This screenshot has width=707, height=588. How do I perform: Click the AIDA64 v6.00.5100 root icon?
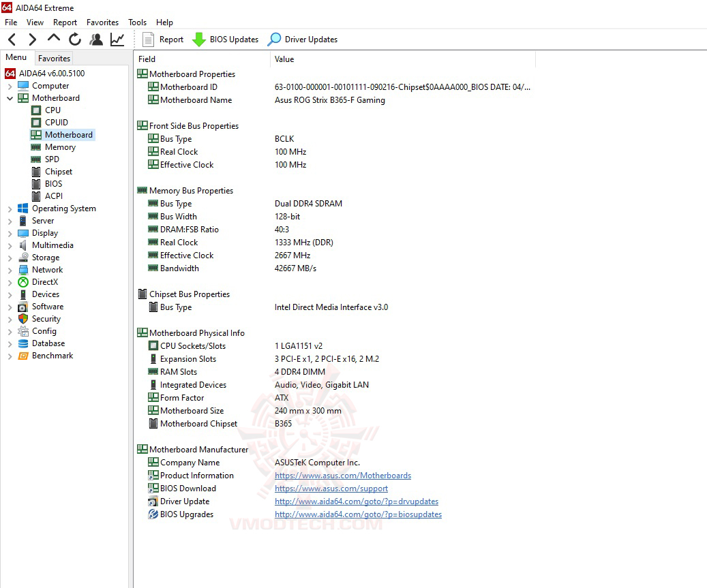[x=10, y=74]
